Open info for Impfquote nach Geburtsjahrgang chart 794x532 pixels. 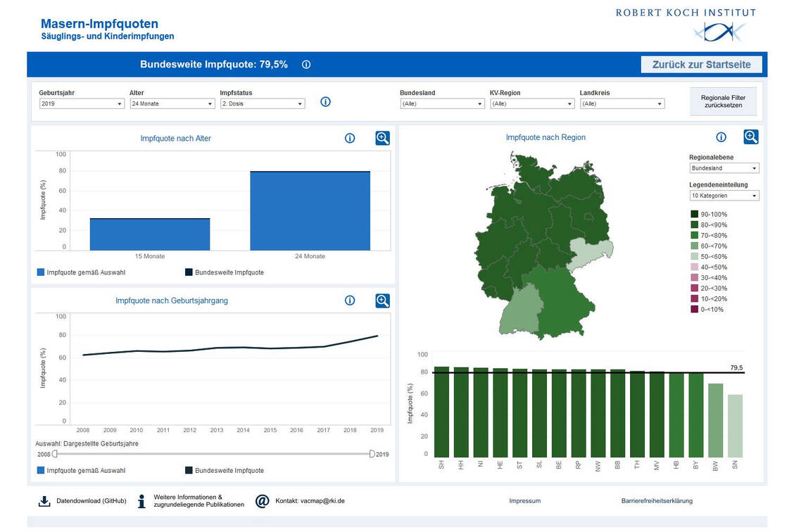(x=350, y=300)
